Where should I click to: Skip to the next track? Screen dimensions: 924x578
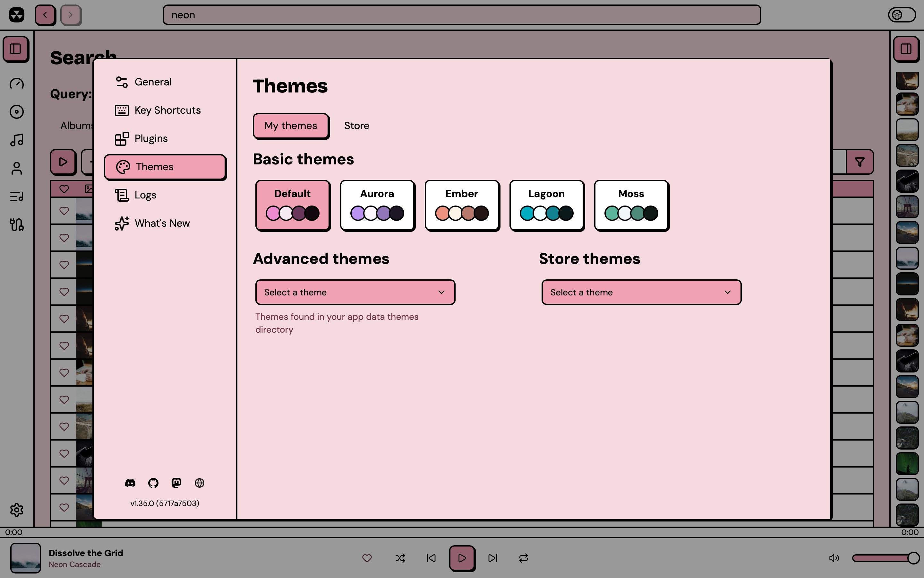tap(493, 558)
